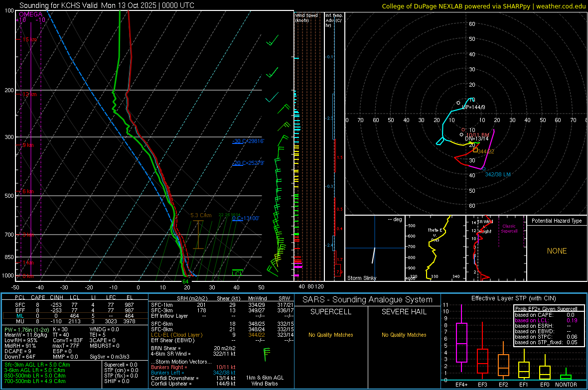Select the SFC parcel row label
Viewport: 588px width, 390px height.
20,305
